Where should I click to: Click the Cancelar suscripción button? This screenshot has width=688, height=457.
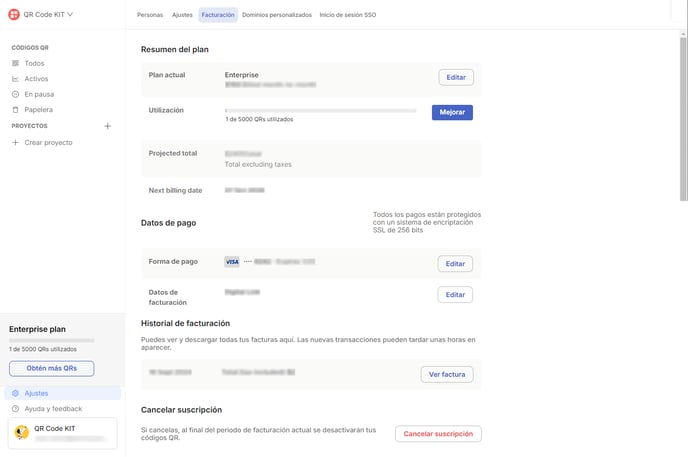coord(438,434)
